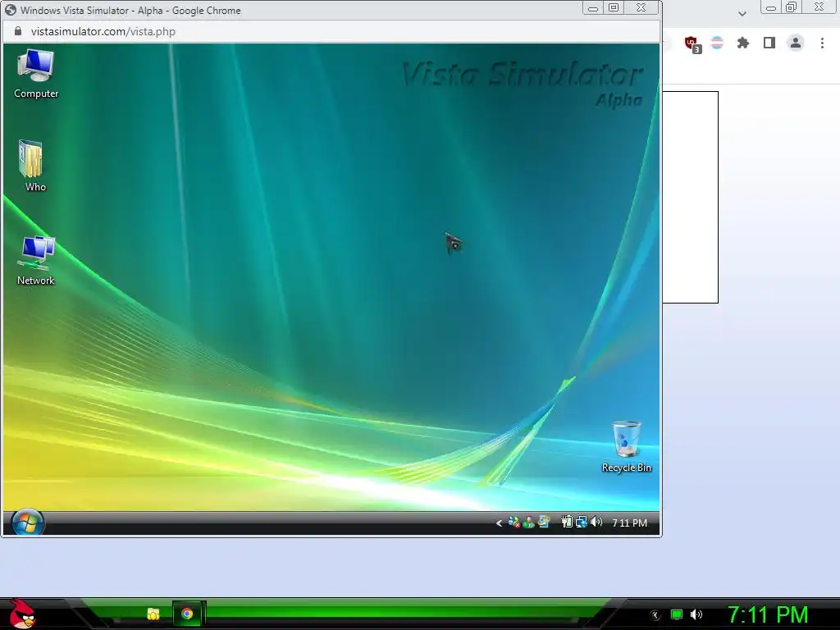Click the green host clock 7:11 PM

pos(768,615)
